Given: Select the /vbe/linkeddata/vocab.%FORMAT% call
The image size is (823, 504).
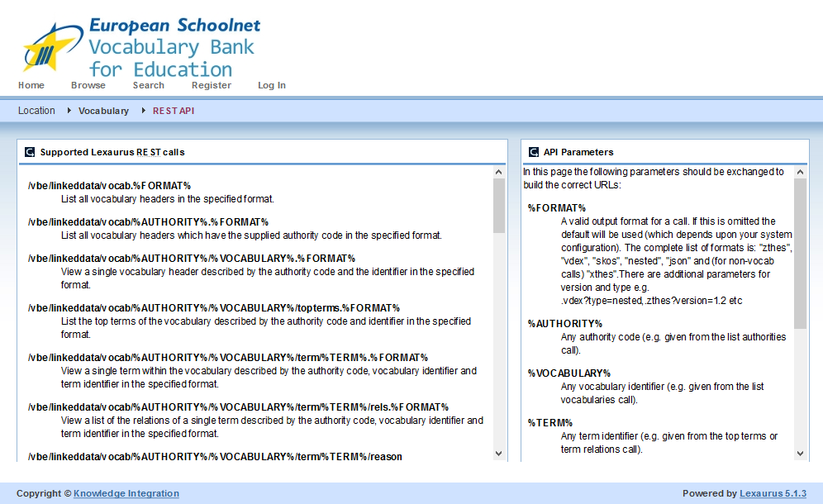Looking at the screenshot, I should click(x=109, y=186).
